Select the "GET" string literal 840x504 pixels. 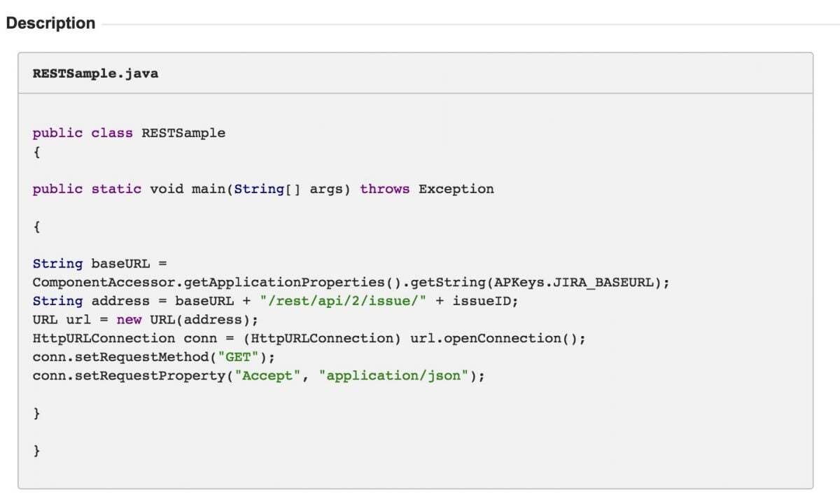237,357
